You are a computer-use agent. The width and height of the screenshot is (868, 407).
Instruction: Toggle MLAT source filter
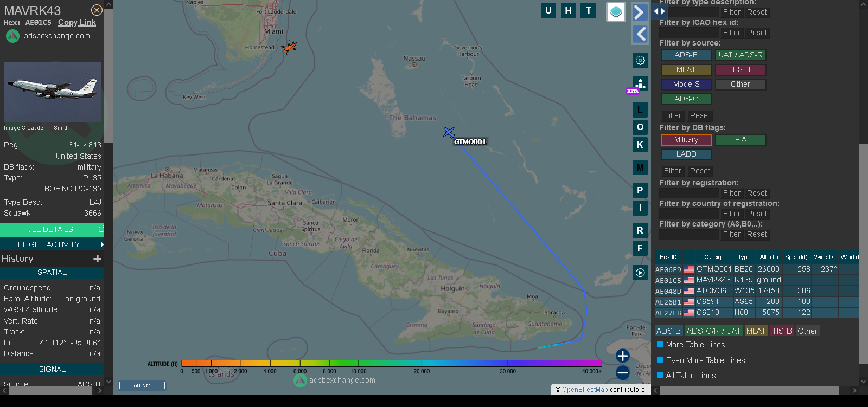(686, 69)
